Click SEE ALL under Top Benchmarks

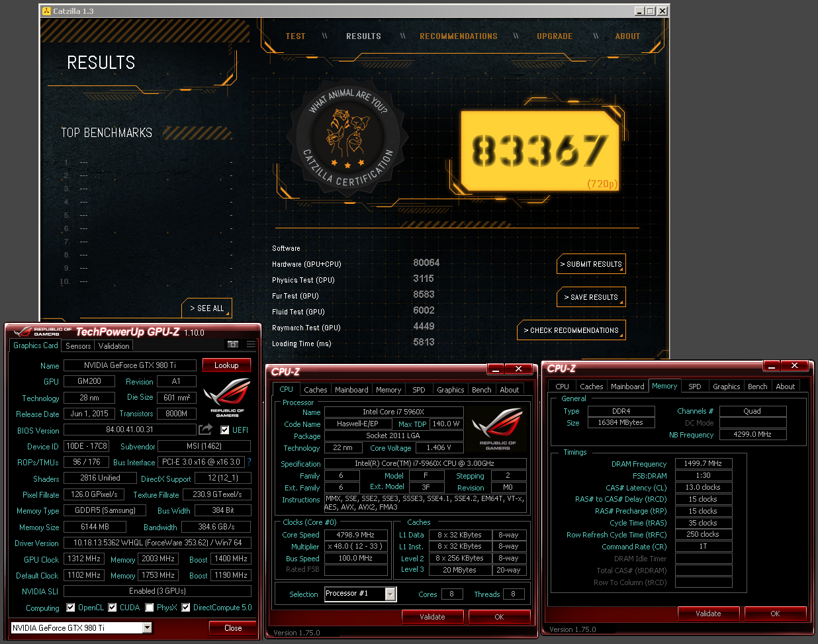click(x=206, y=308)
